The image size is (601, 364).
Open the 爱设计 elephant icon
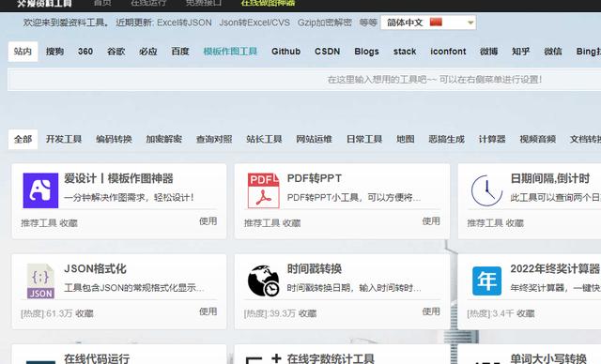[x=40, y=190]
